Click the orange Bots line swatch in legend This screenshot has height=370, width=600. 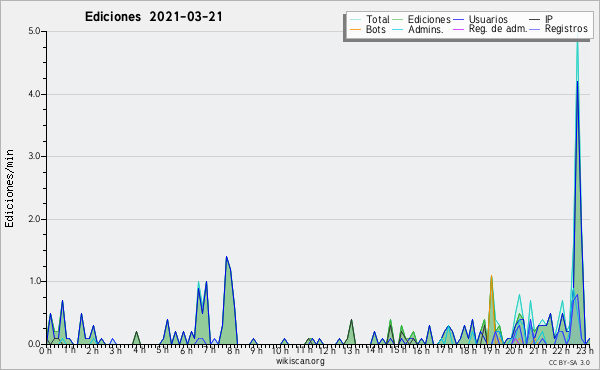click(x=355, y=29)
